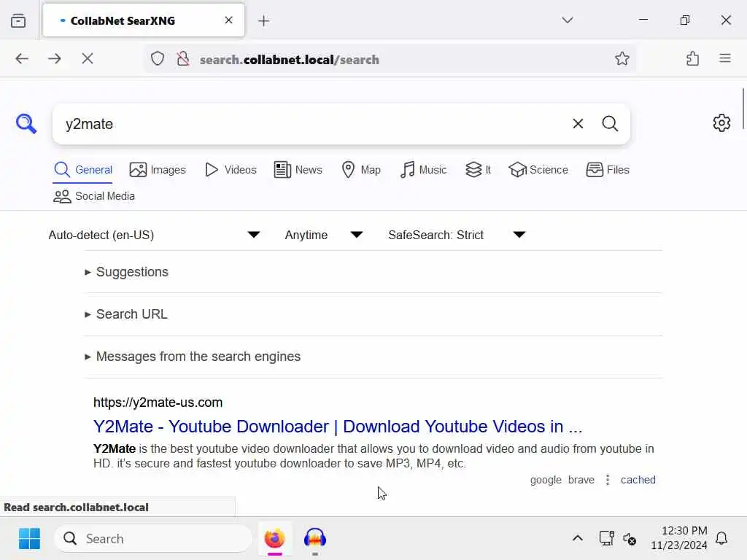
Task: Click the page vertical scrollbar
Action: [743, 109]
